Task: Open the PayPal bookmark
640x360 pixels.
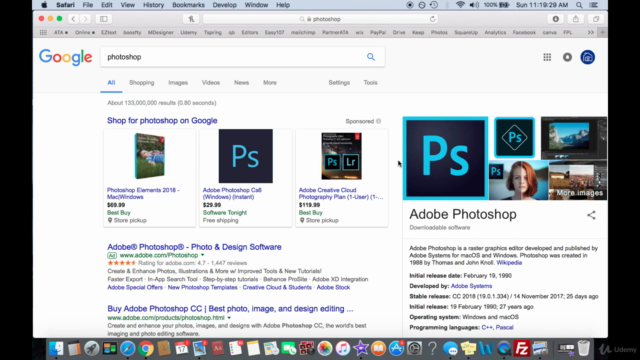Action: 378,32
